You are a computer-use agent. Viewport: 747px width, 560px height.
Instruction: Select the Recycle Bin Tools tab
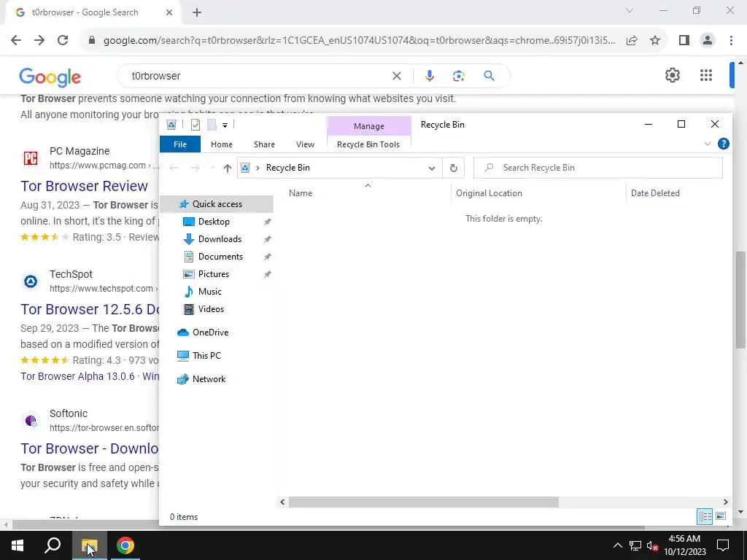(368, 144)
